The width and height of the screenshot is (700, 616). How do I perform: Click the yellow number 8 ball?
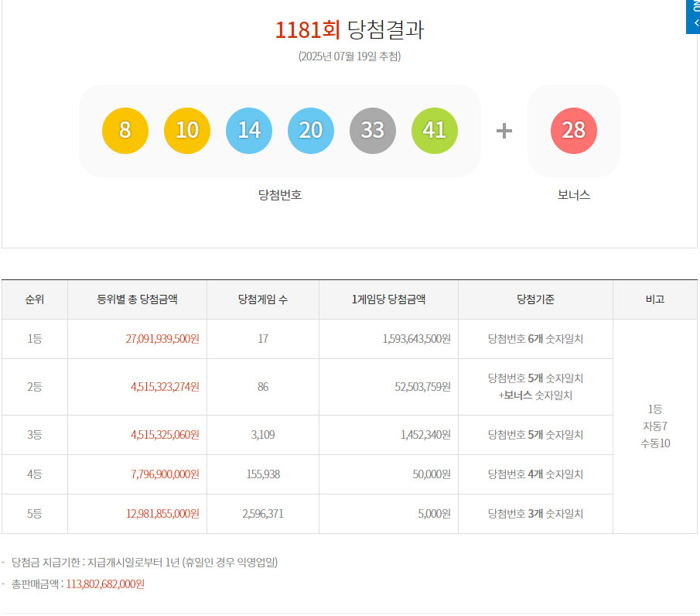pyautogui.click(x=125, y=131)
